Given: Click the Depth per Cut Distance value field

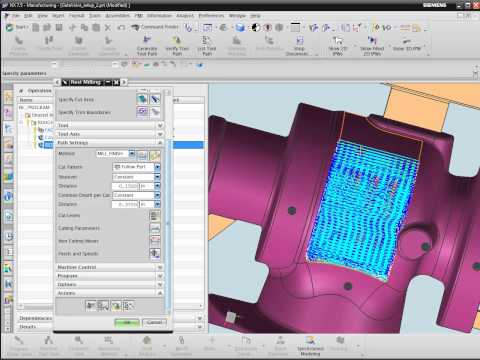Looking at the screenshot, I should point(125,204).
